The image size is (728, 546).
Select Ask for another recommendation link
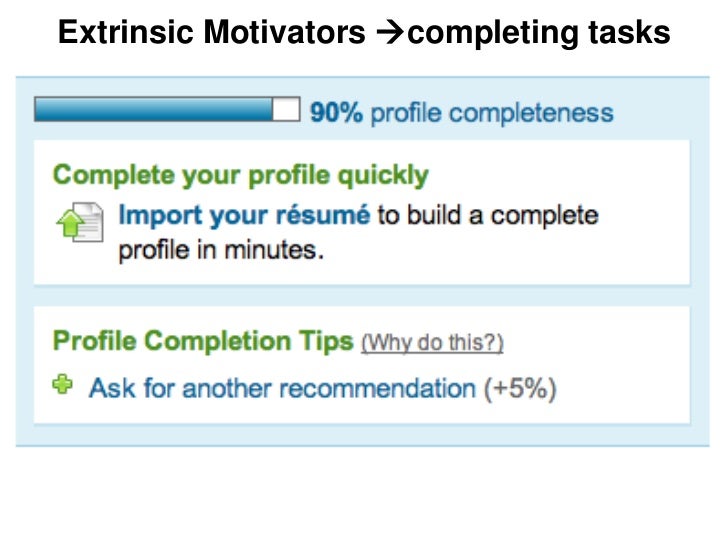(x=282, y=388)
